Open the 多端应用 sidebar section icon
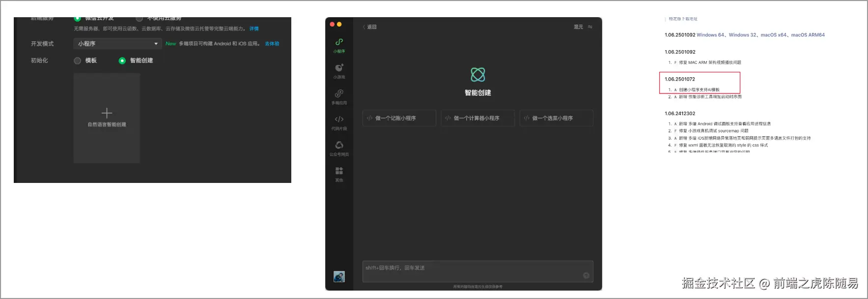The height and width of the screenshot is (299, 868). pos(339,93)
